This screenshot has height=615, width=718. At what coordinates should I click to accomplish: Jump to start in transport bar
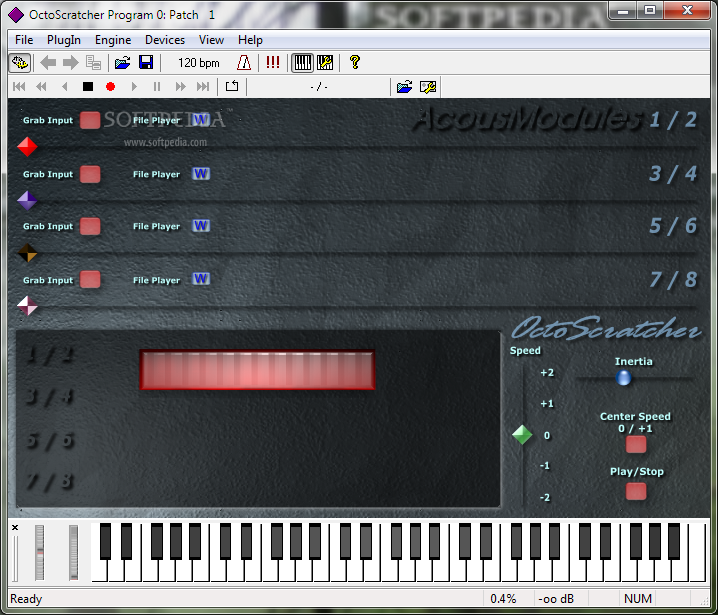coord(19,87)
